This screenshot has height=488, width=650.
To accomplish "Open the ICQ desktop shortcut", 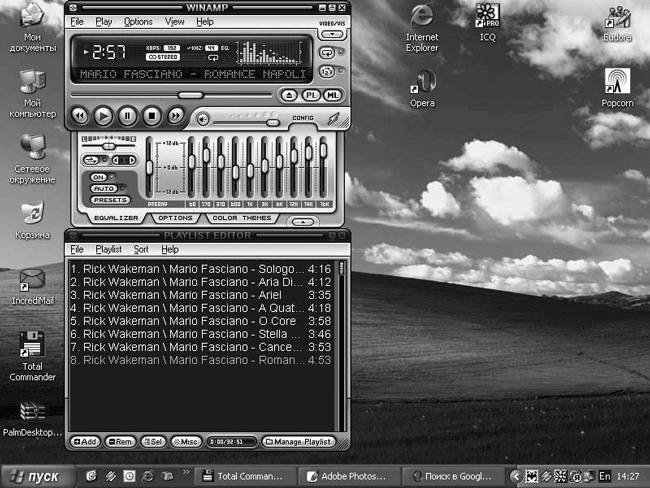I will pos(488,23).
